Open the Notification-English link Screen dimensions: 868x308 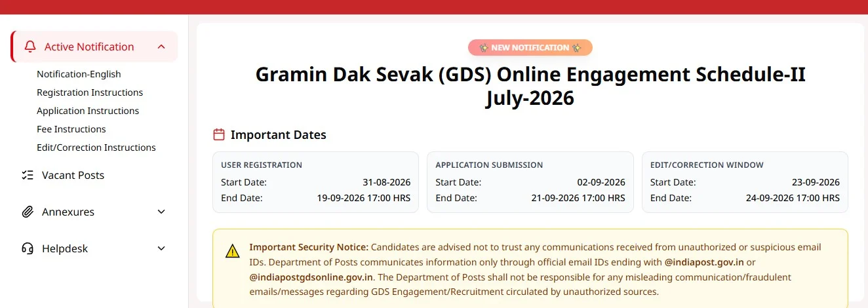point(79,74)
